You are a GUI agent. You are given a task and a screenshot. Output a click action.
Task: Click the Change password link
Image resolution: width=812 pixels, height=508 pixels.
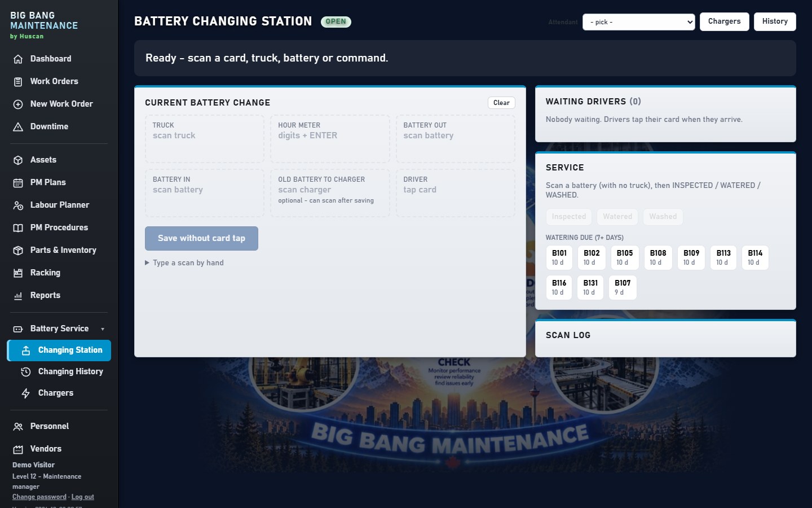39,497
